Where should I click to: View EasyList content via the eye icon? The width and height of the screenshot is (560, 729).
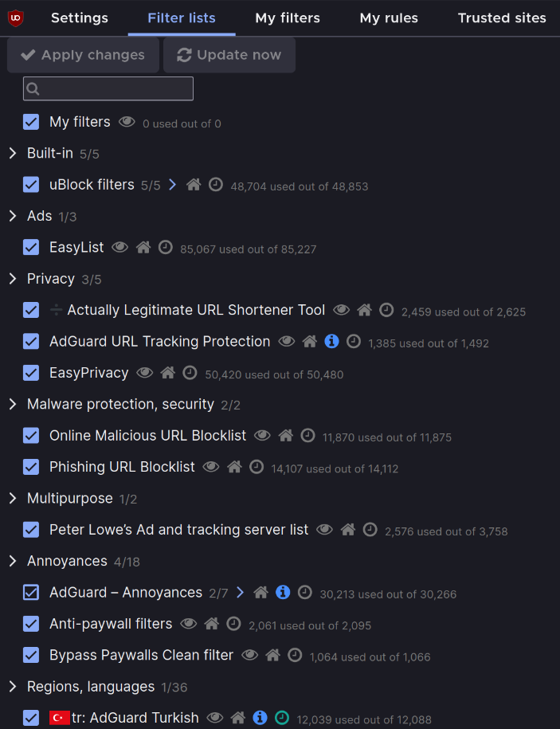[120, 247]
